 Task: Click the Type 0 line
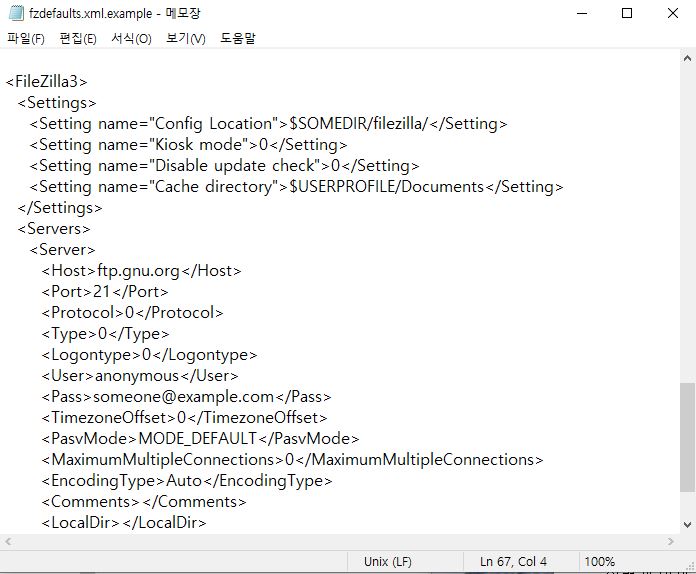105,333
